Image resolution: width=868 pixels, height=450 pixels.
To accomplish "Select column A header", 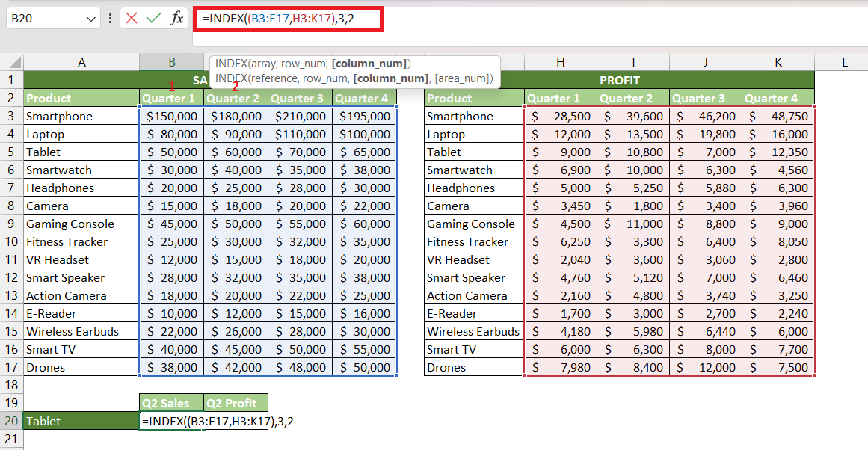I will [x=81, y=62].
